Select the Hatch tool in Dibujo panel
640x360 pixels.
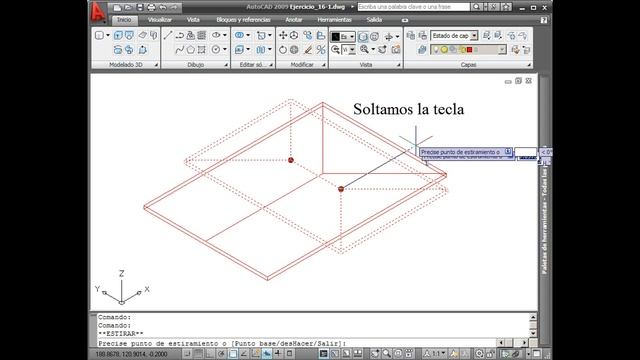(202, 36)
